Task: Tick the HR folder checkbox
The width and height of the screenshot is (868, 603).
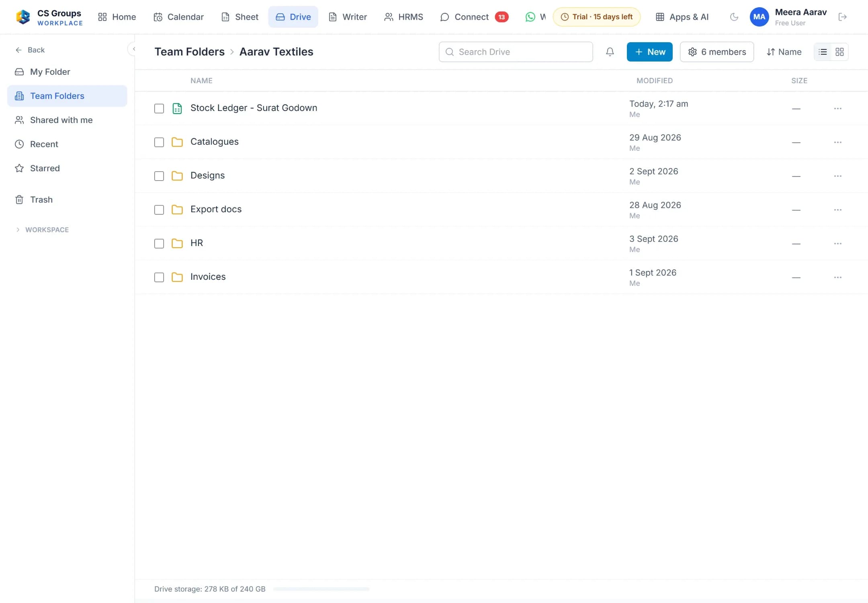Action: click(159, 244)
